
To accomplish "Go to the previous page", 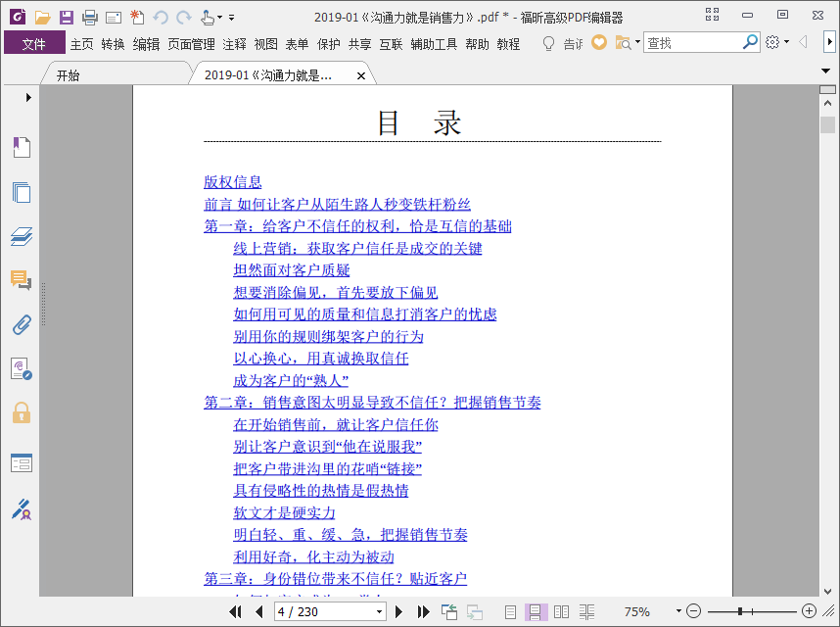I will pos(259,611).
